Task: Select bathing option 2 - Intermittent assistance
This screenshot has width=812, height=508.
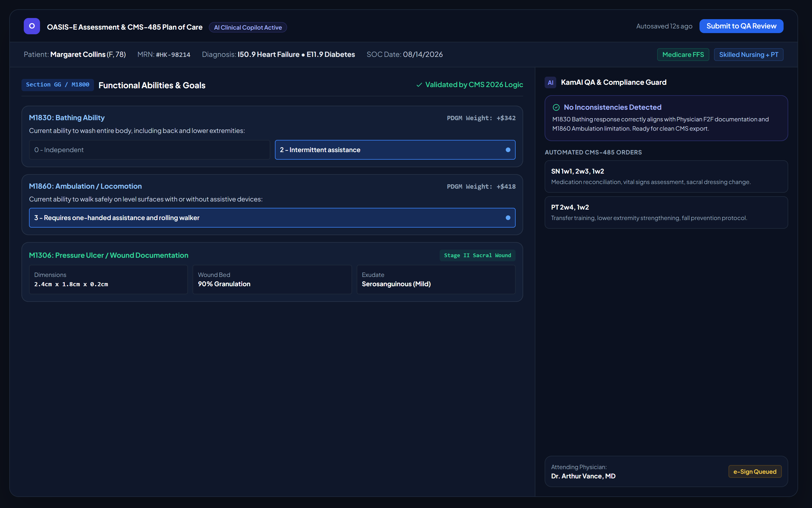Action: pos(395,150)
